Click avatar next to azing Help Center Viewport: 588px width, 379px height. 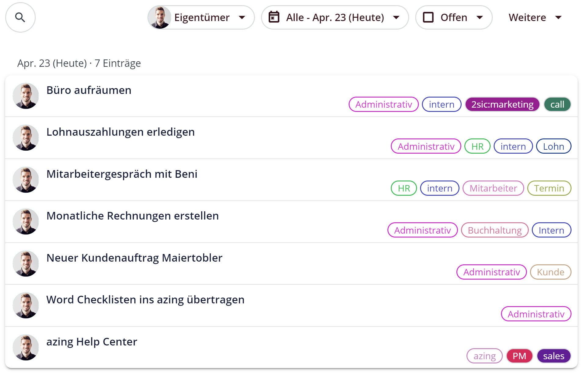pyautogui.click(x=26, y=348)
